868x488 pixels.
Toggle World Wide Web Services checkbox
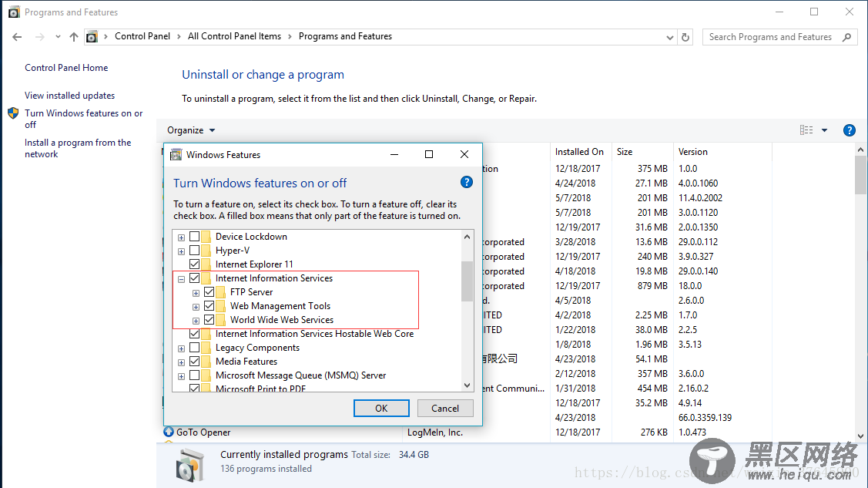point(209,320)
